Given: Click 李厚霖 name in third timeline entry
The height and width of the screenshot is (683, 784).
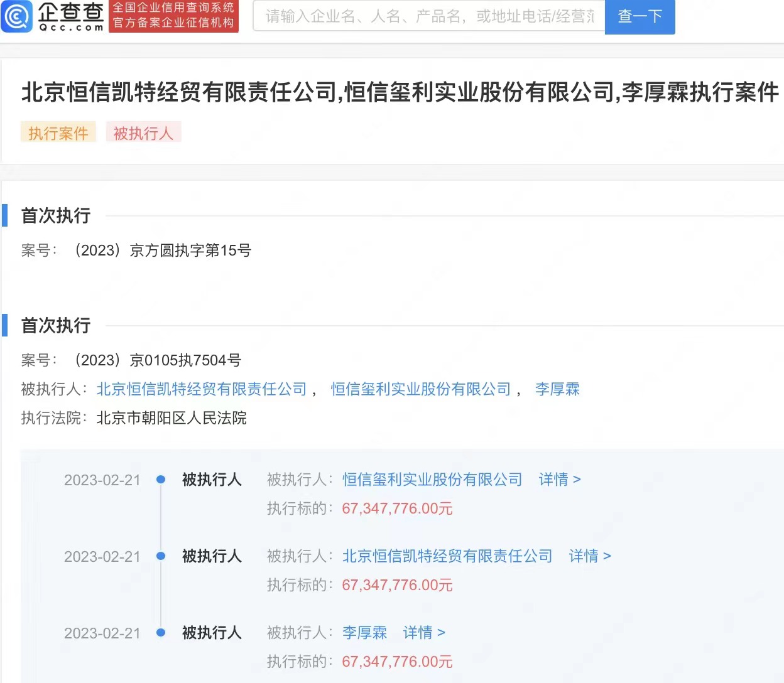Looking at the screenshot, I should click(x=364, y=633).
